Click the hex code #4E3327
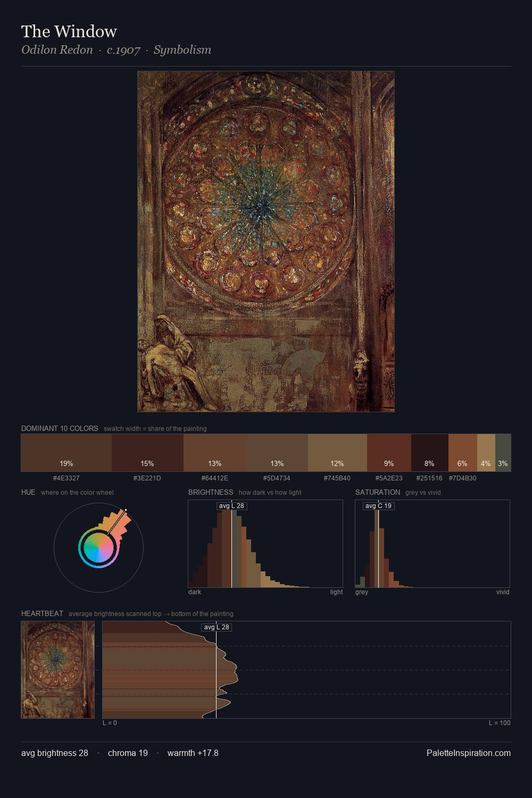The width and height of the screenshot is (532, 798). coord(66,478)
